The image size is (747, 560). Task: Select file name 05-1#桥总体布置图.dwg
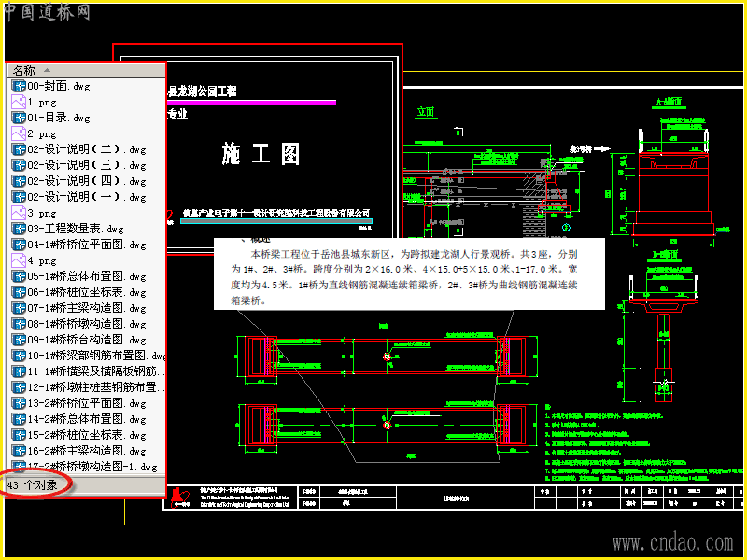pyautogui.click(x=87, y=276)
